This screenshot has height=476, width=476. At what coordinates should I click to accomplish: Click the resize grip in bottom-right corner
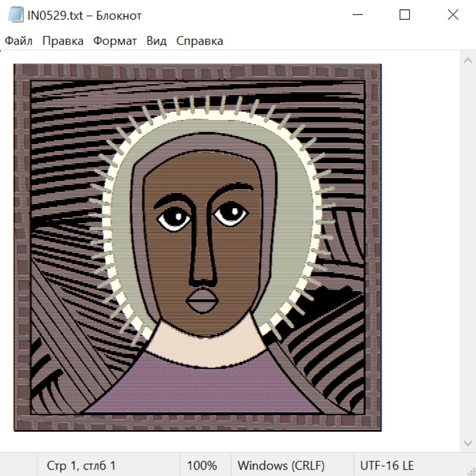coord(471,471)
